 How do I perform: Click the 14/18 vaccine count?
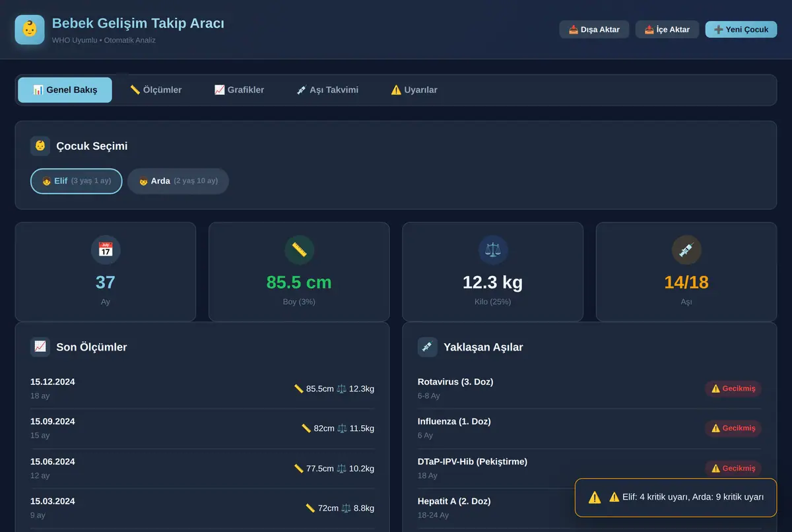[x=686, y=283]
